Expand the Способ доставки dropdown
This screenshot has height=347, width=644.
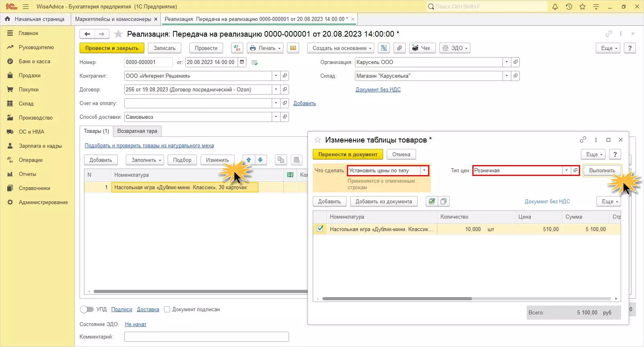pyautogui.click(x=276, y=117)
